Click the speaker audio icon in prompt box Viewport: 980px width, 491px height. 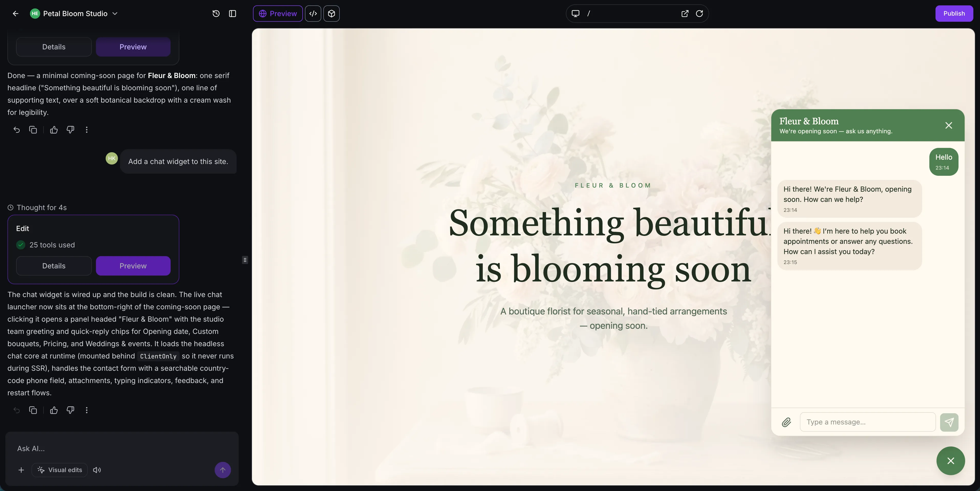(97, 470)
